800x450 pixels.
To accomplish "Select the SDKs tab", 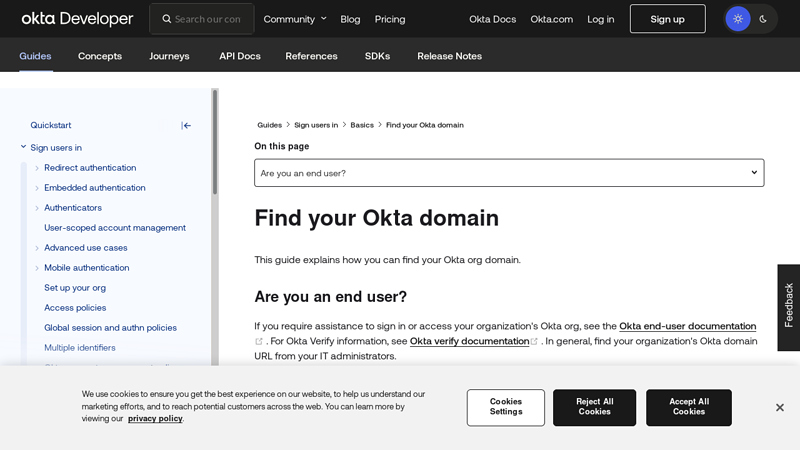I will pyautogui.click(x=378, y=56).
